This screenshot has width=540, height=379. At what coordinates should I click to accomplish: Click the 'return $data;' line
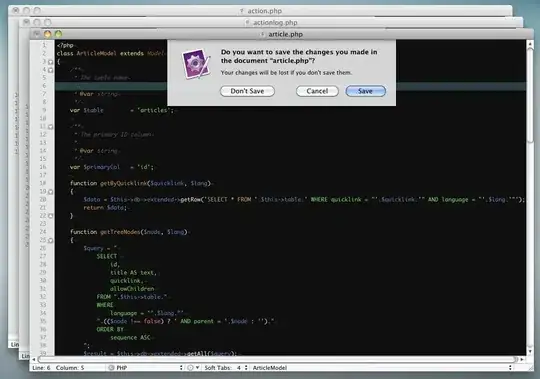105,208
